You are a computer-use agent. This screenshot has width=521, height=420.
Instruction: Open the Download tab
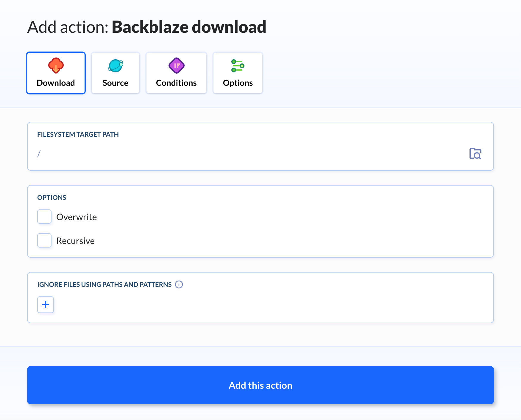(x=56, y=73)
